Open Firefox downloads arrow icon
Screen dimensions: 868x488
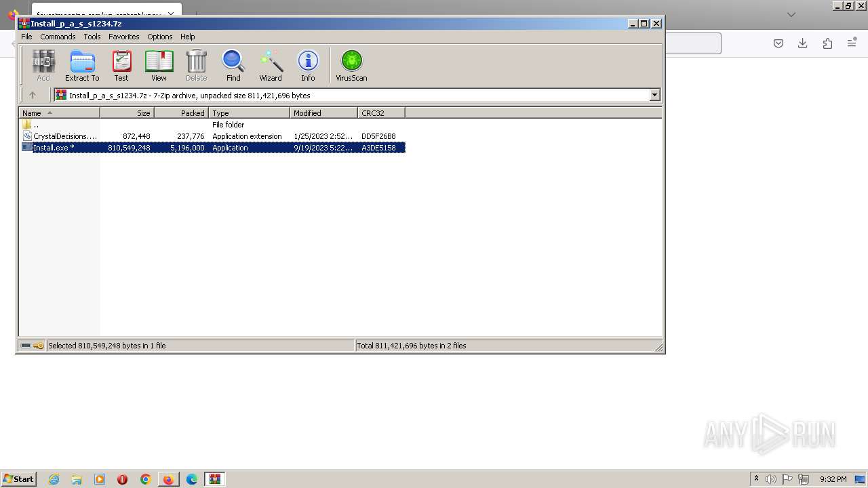click(x=803, y=43)
